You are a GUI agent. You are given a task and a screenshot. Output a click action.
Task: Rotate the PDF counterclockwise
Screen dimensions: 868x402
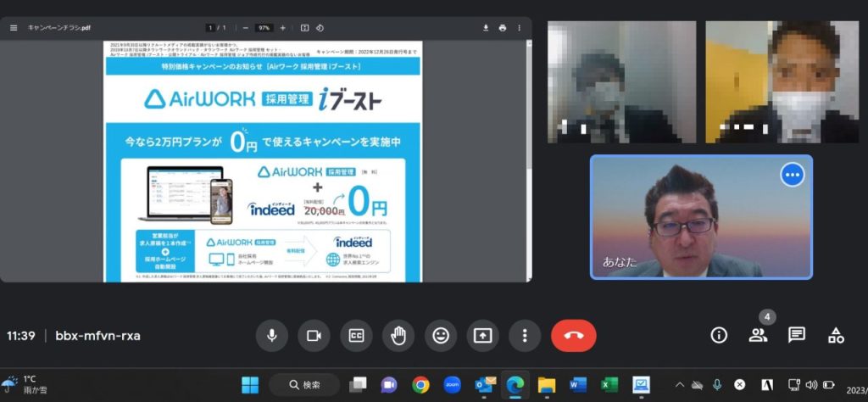pos(320,28)
